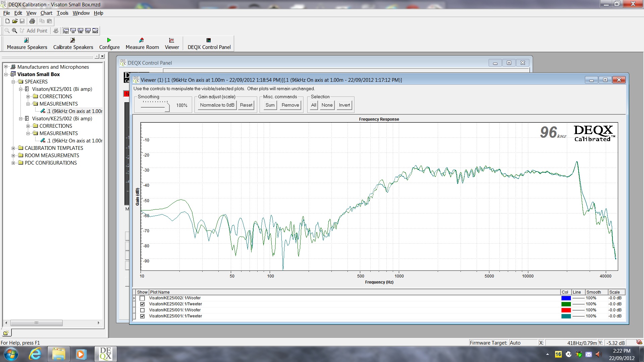644x362 pixels.
Task: Hide the KE25/002 Tweeter plot
Action: 142,304
